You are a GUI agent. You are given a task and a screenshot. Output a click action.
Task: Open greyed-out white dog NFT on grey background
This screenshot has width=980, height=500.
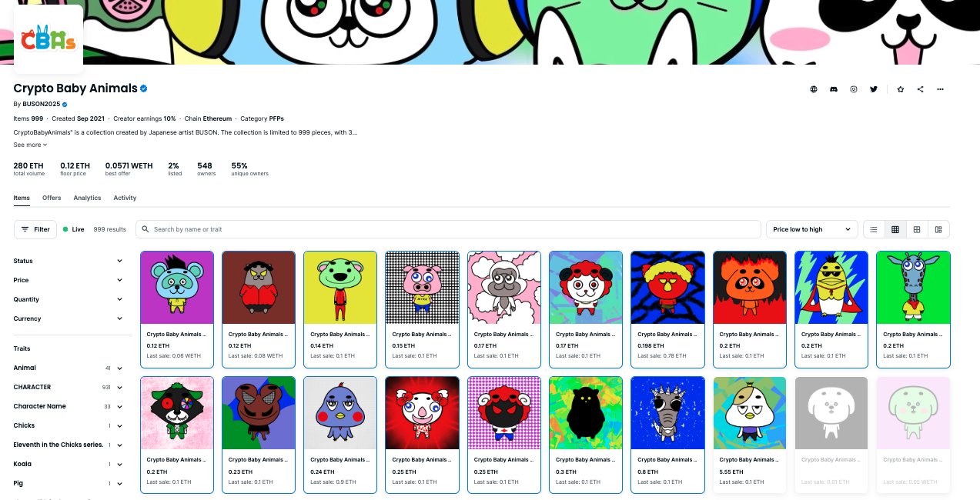click(831, 413)
